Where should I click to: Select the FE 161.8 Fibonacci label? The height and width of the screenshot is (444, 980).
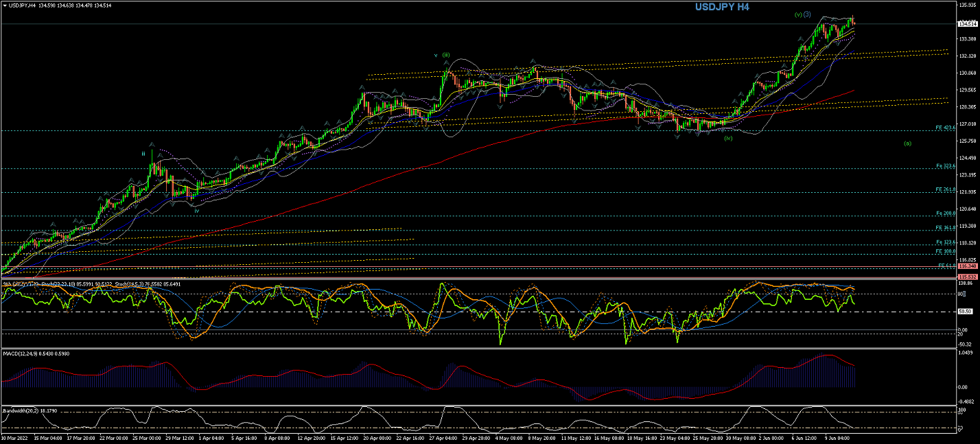point(946,227)
